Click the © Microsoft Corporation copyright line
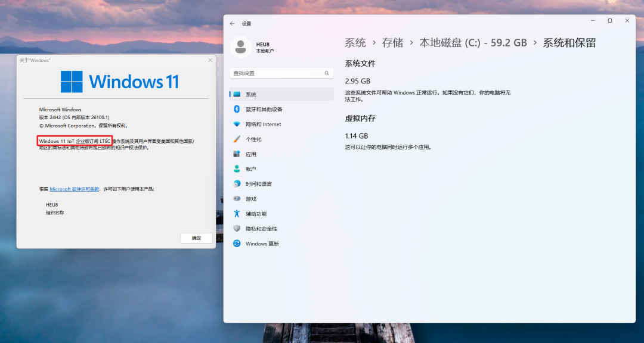This screenshot has width=644, height=343. tap(84, 126)
